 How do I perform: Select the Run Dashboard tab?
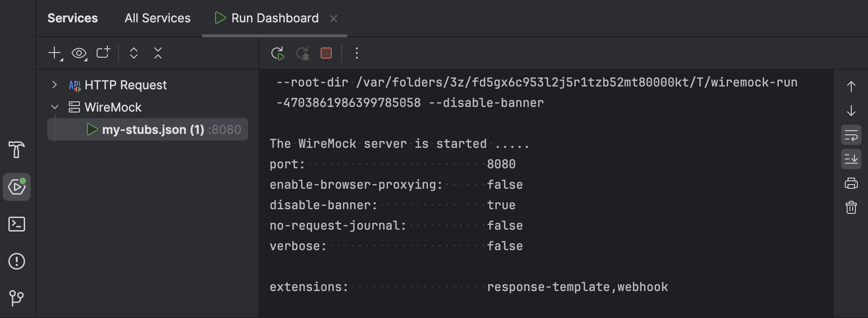click(x=274, y=18)
